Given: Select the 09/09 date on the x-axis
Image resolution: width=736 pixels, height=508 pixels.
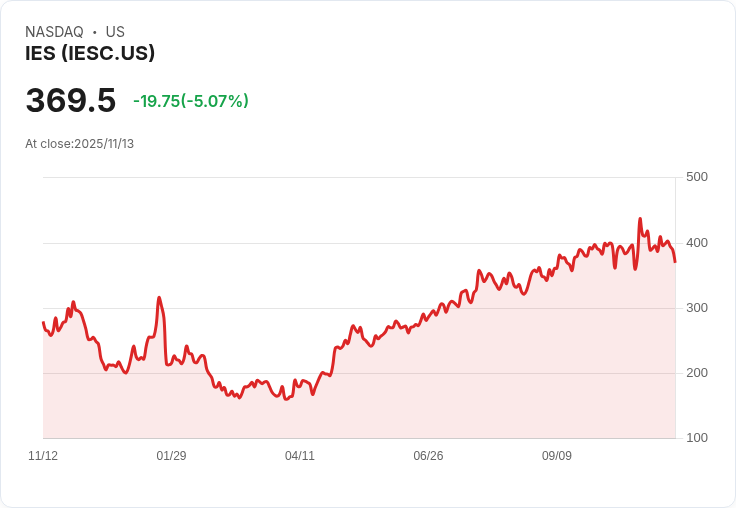Looking at the screenshot, I should click(557, 456).
